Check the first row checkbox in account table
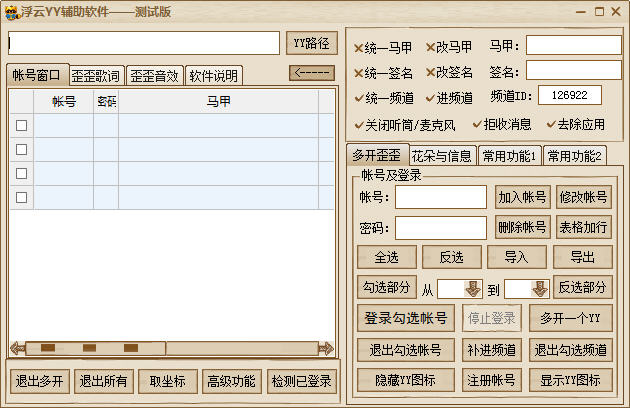This screenshot has height=408, width=630. (x=21, y=125)
